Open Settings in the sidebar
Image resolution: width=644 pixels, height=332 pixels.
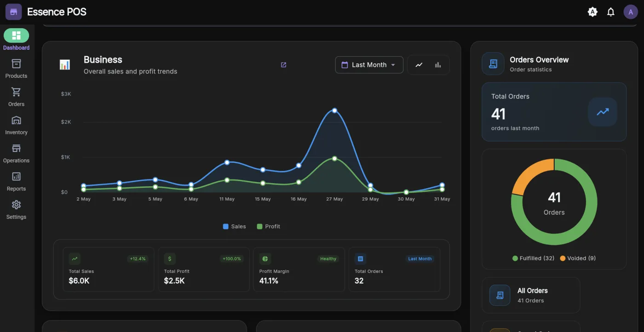[16, 210]
